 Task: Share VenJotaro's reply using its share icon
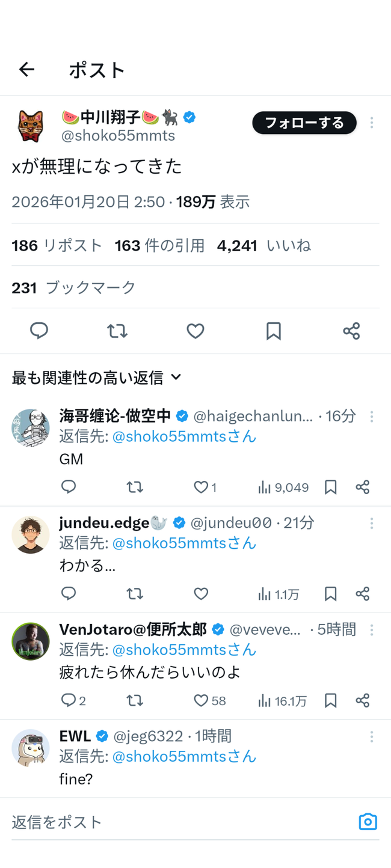pyautogui.click(x=363, y=700)
